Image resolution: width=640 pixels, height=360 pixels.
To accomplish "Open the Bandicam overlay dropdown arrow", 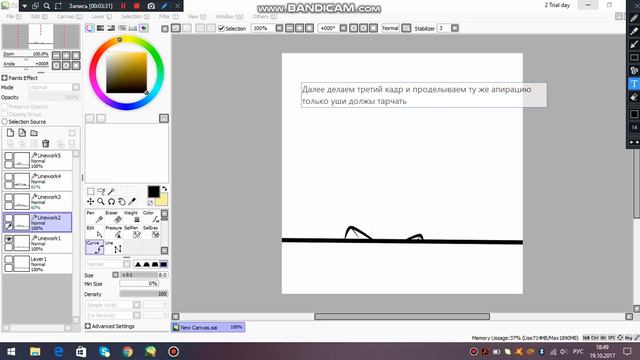I will [24, 6].
